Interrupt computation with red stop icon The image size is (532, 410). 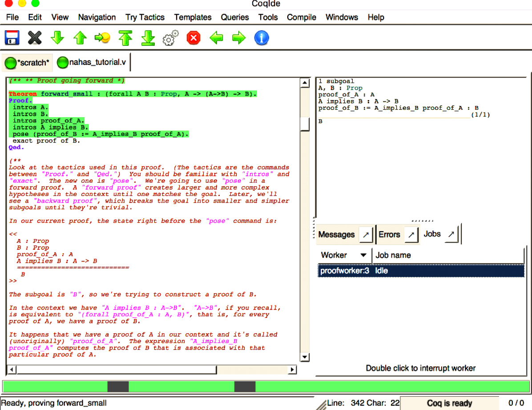tap(193, 38)
